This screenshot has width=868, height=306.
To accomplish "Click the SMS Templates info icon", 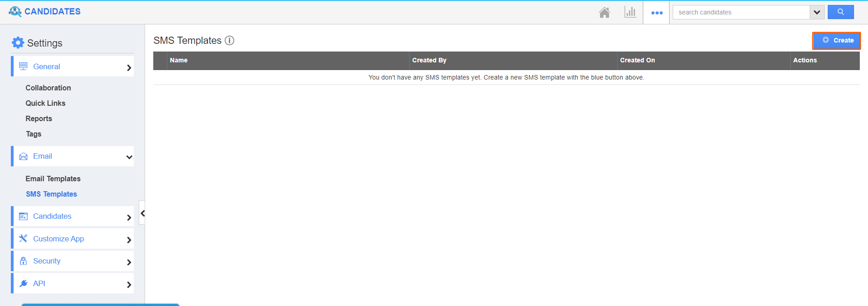I will (x=230, y=41).
